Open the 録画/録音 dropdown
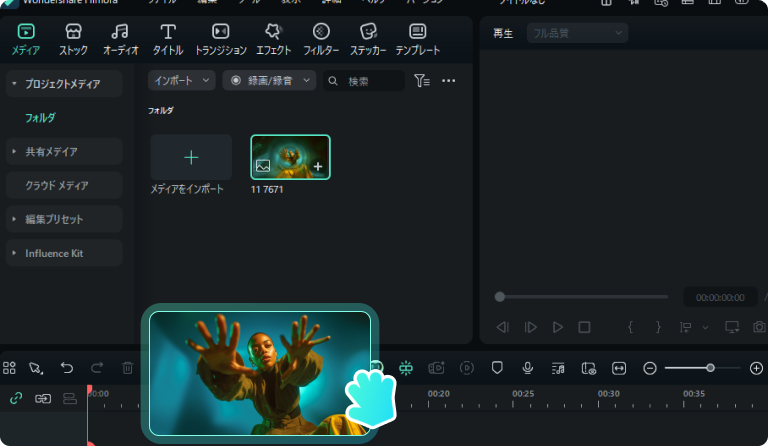768x446 pixels. [269, 80]
